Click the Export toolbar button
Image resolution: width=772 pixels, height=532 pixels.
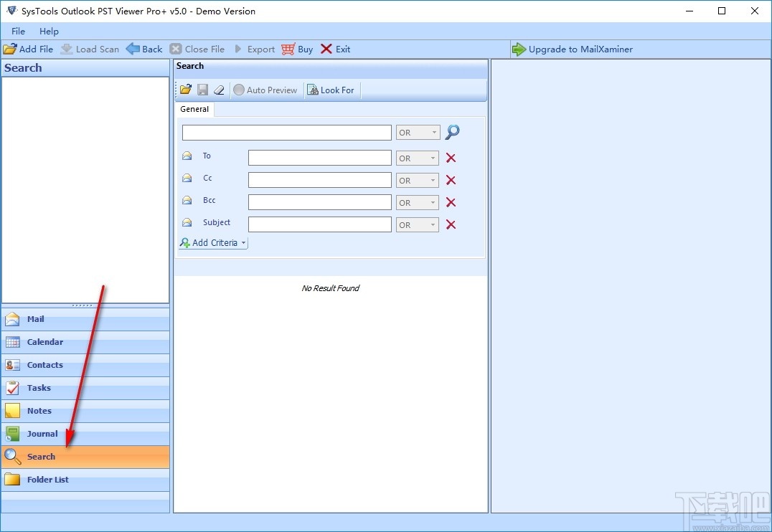click(255, 49)
